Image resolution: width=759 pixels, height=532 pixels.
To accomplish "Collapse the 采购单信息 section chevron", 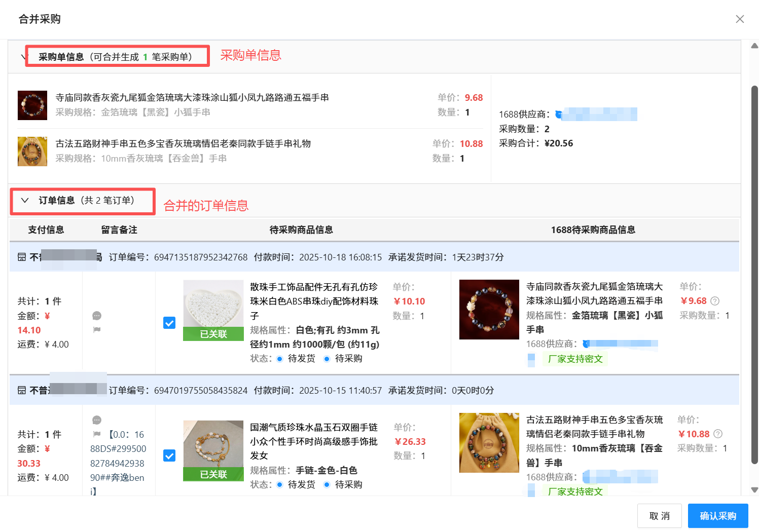I will [23, 57].
